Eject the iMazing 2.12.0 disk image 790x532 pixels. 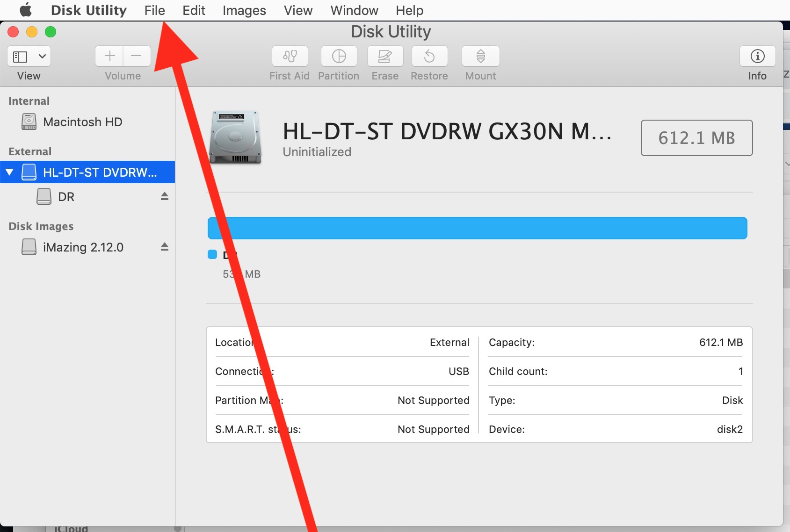coord(165,247)
